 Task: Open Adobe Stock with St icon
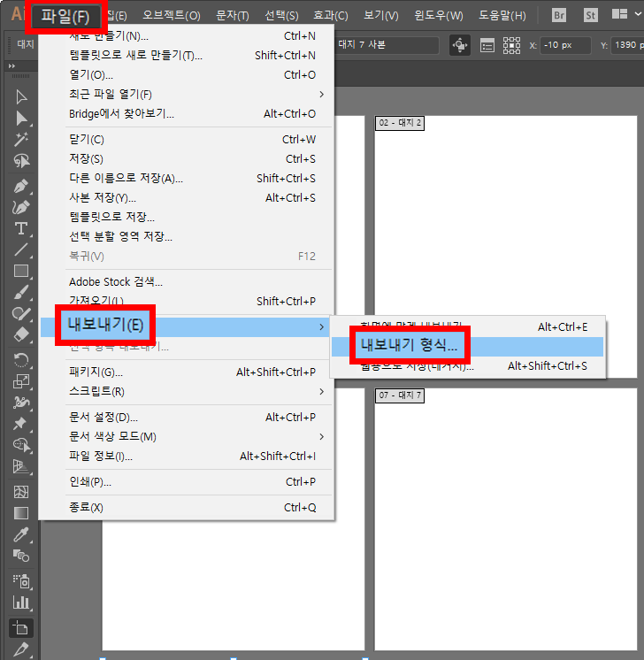590,15
